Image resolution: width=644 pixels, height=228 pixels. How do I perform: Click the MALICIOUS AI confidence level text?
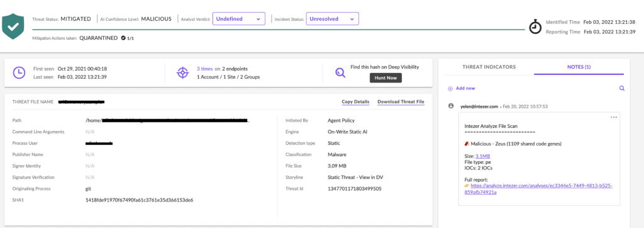(156, 19)
